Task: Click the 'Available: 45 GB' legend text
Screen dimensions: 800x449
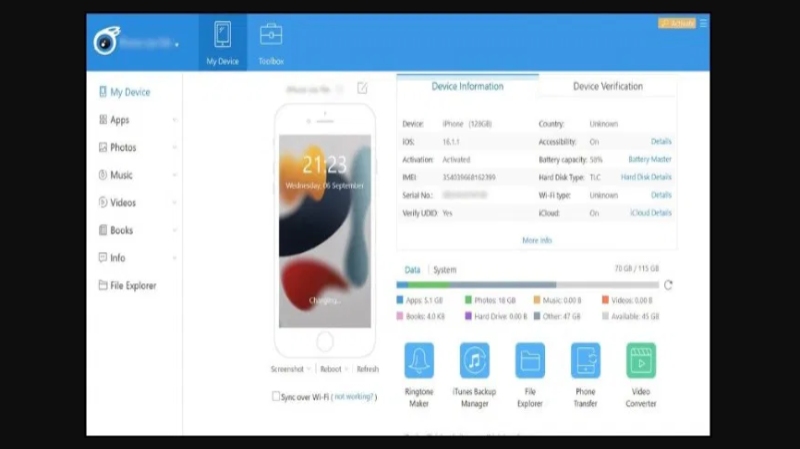Action: 635,316
